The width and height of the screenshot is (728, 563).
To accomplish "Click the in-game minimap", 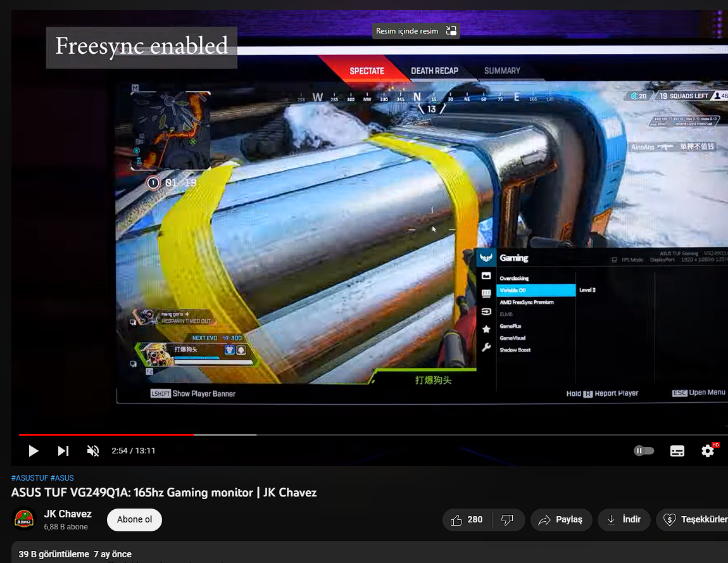I will click(x=170, y=130).
